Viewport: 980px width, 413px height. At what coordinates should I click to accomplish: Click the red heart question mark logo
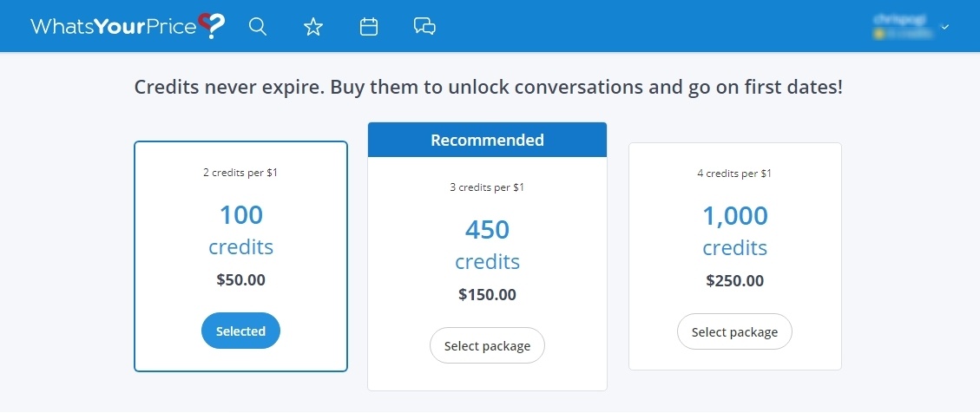pos(211,26)
